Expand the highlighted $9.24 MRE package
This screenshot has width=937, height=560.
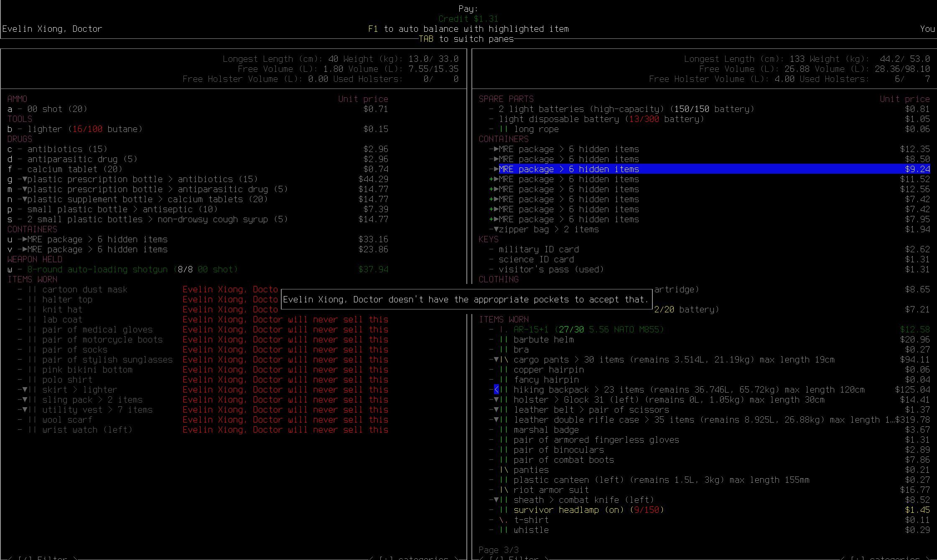[496, 169]
